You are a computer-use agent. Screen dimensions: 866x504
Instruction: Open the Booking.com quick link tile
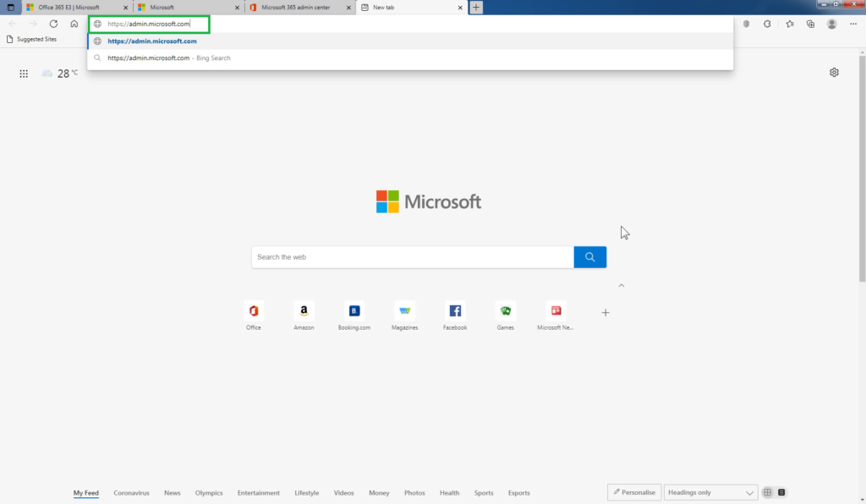(x=354, y=315)
